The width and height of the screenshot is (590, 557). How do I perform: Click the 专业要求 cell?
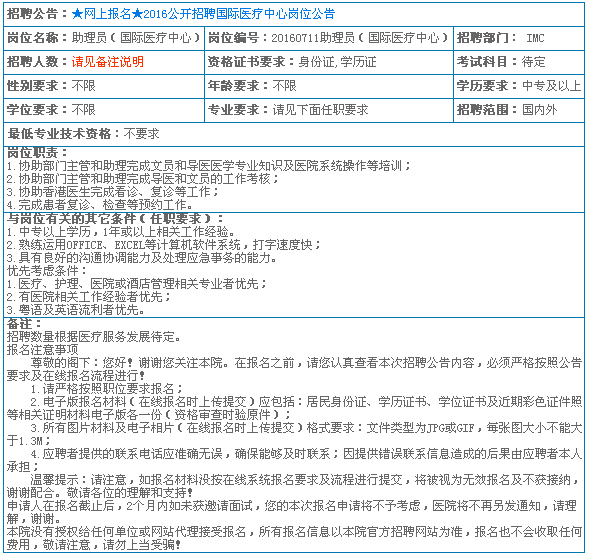pos(329,110)
